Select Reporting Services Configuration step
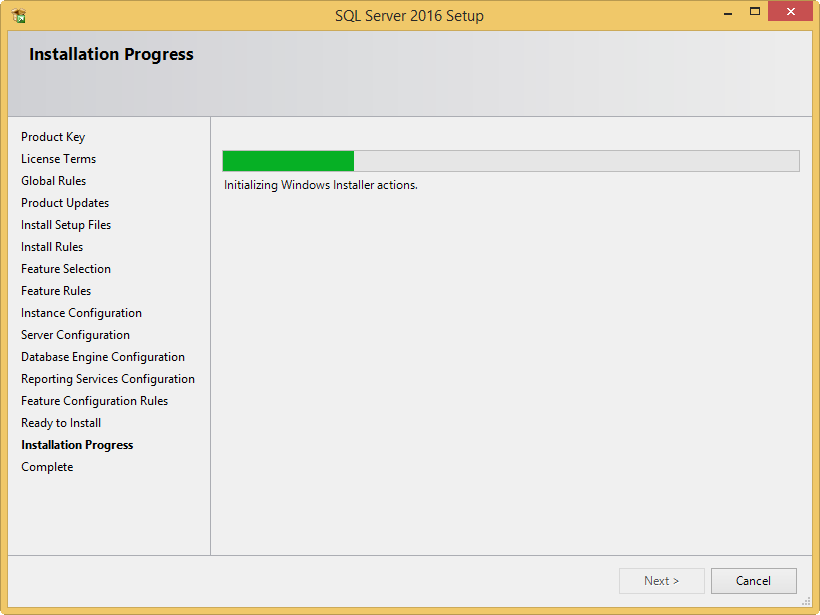 108,379
